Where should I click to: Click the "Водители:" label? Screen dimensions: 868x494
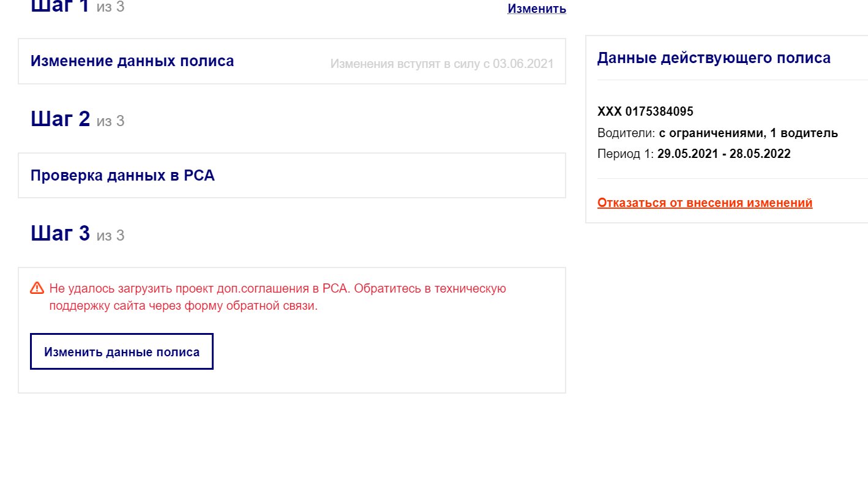point(626,133)
